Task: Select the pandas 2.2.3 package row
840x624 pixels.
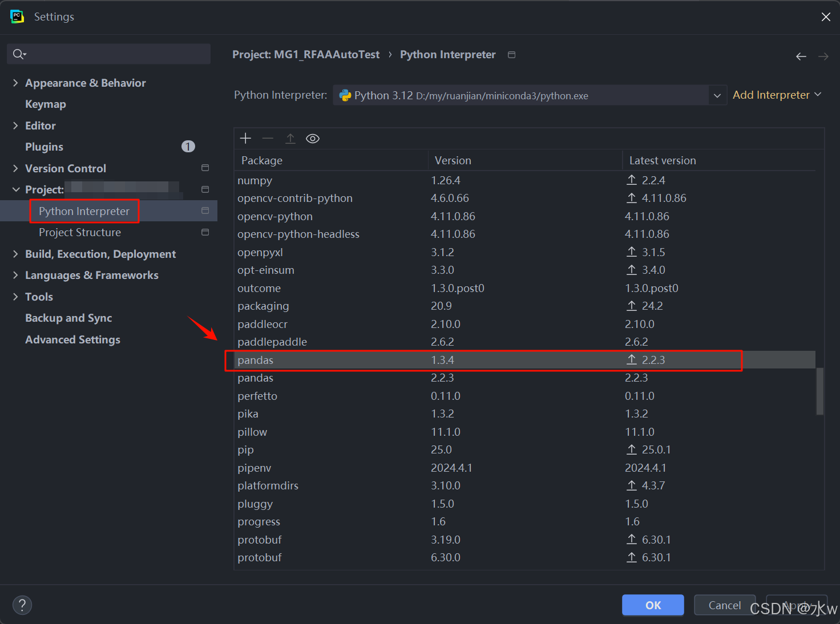Action: [x=525, y=378]
